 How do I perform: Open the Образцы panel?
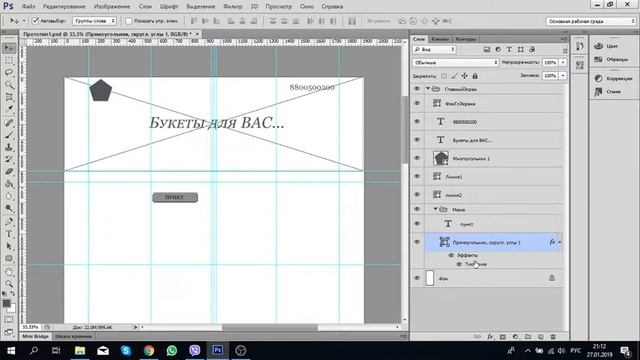click(x=611, y=60)
